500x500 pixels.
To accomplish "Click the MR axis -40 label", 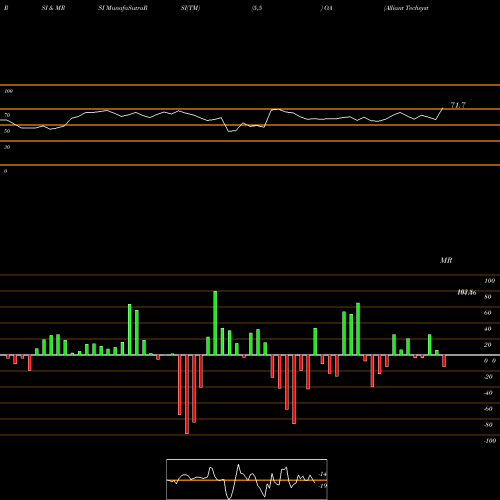I will [488, 393].
